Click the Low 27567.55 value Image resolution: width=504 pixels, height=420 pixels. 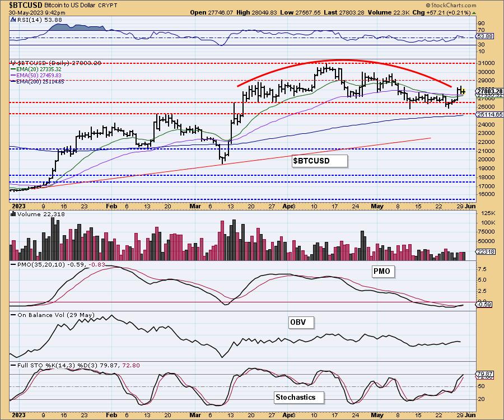300,12
